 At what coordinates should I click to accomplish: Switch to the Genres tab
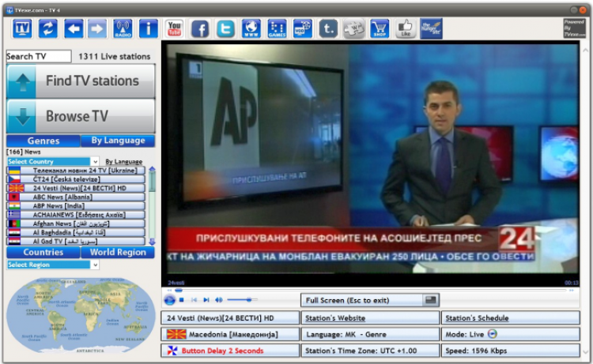(x=43, y=141)
